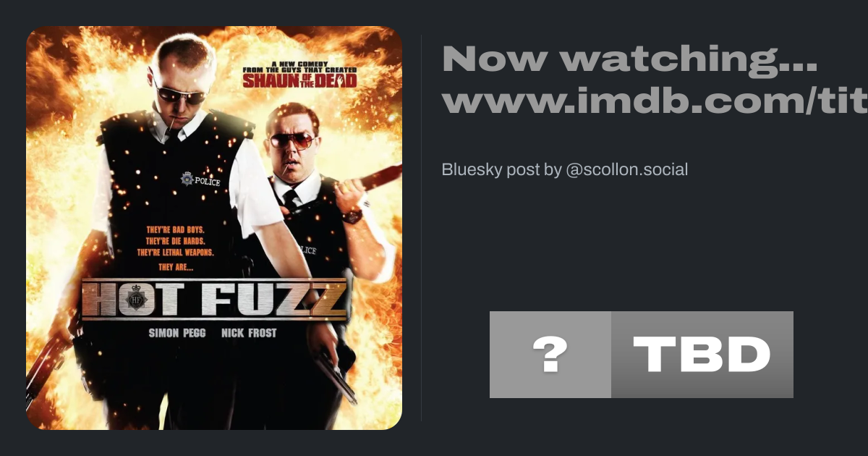Click the POLICE badge on front vest

tap(201, 179)
